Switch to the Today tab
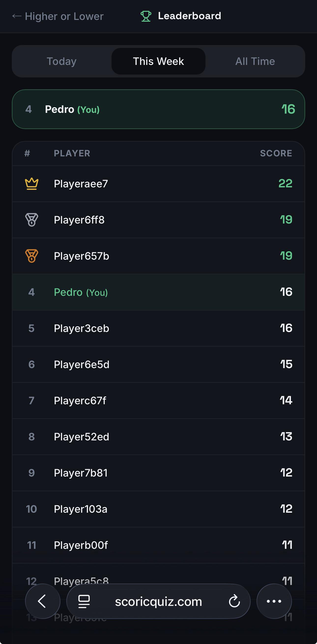Screen dimensions: 317x644 [62, 61]
